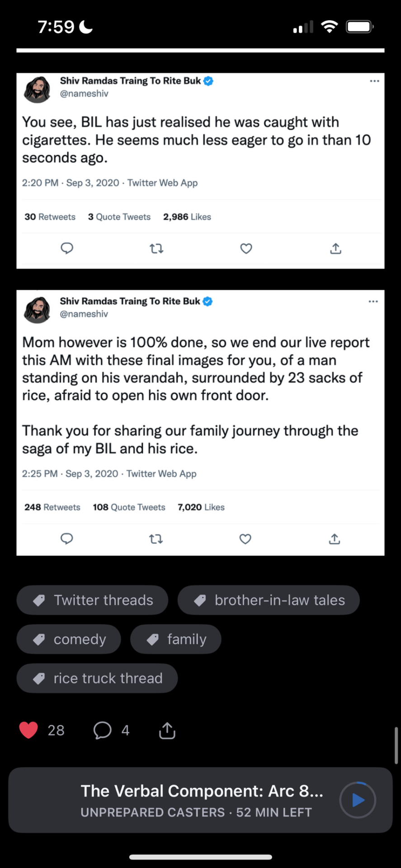
Task: Tap retweet icon on the Mom tweet
Action: tap(156, 539)
